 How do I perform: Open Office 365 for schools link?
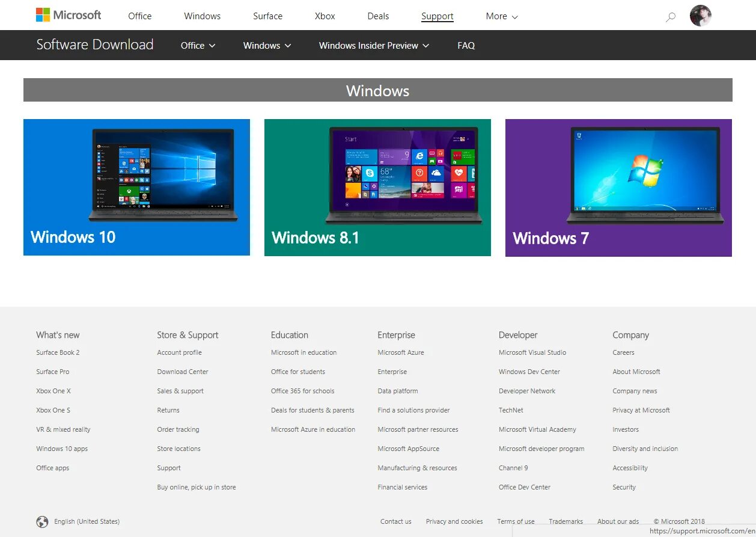coord(302,391)
